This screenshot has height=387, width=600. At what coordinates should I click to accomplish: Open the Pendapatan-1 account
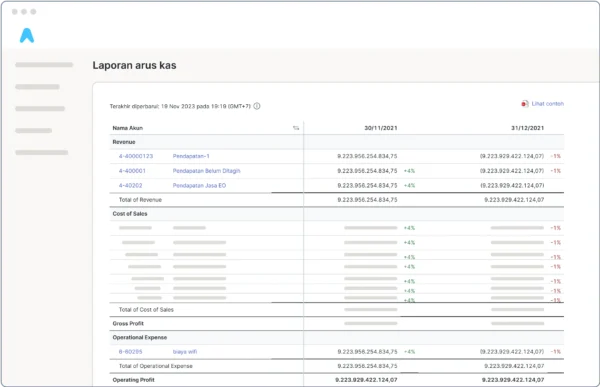[x=191, y=156]
